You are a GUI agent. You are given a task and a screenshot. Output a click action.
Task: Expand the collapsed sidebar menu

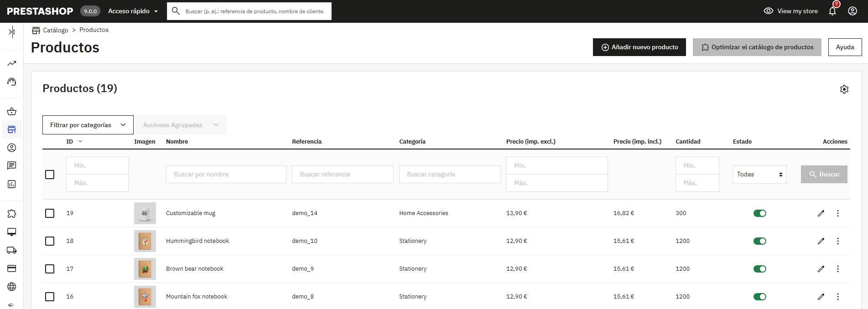coord(12,31)
